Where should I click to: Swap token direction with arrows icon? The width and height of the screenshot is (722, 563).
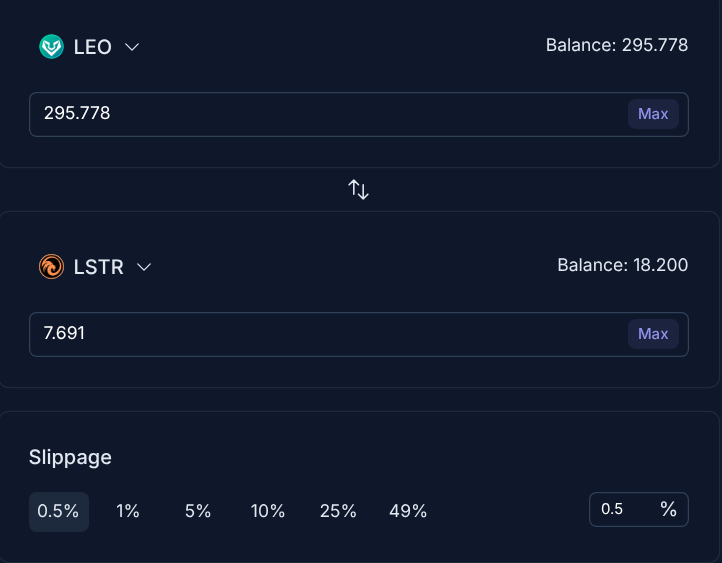click(x=358, y=189)
